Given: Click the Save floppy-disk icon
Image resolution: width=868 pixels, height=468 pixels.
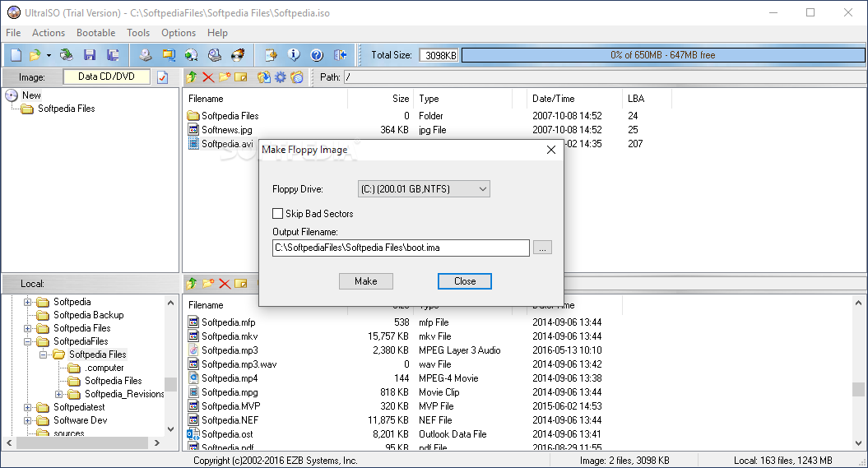Looking at the screenshot, I should pyautogui.click(x=90, y=55).
